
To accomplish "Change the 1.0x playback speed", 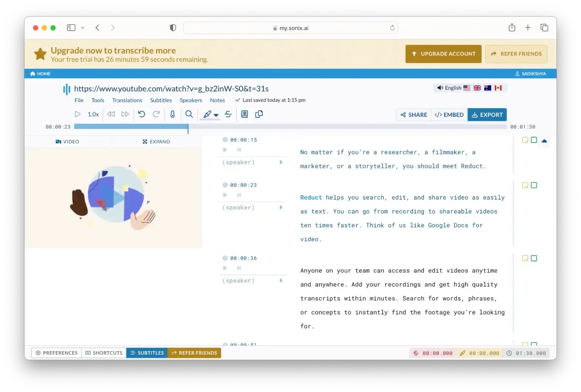I will (x=93, y=114).
